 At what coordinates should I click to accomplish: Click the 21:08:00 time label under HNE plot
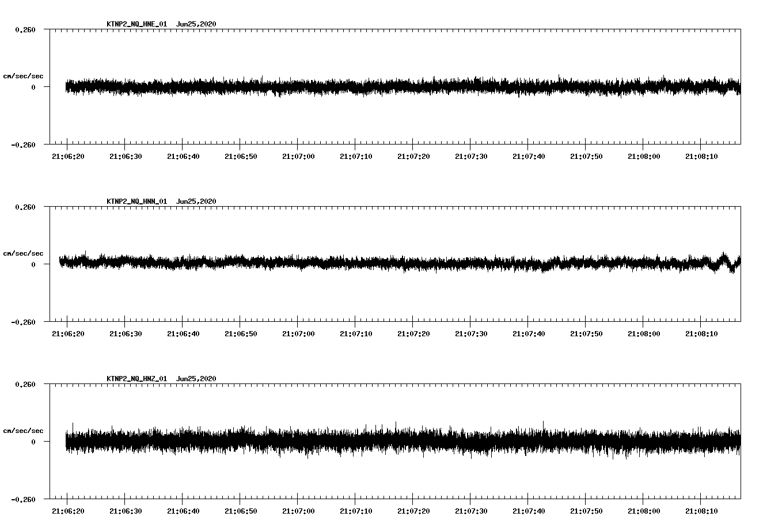(x=644, y=157)
